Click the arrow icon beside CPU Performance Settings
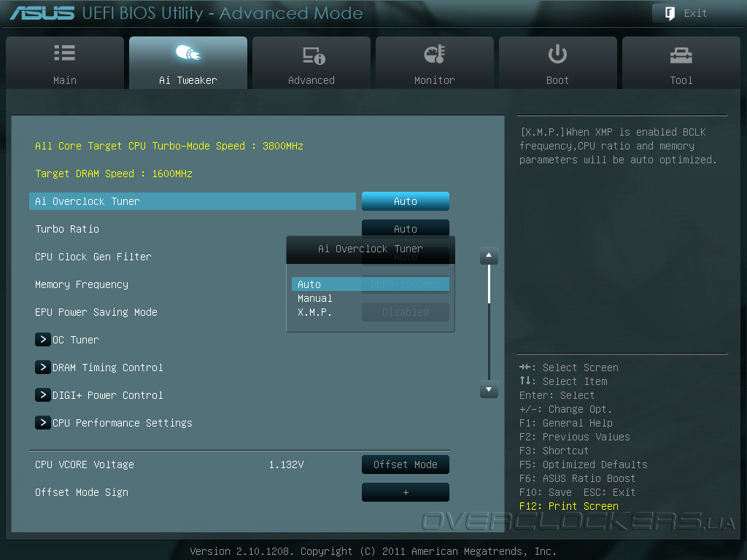The image size is (747, 560). (x=43, y=422)
